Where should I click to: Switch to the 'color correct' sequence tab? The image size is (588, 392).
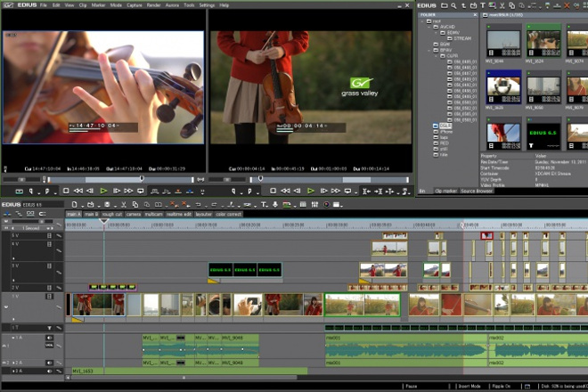228,214
